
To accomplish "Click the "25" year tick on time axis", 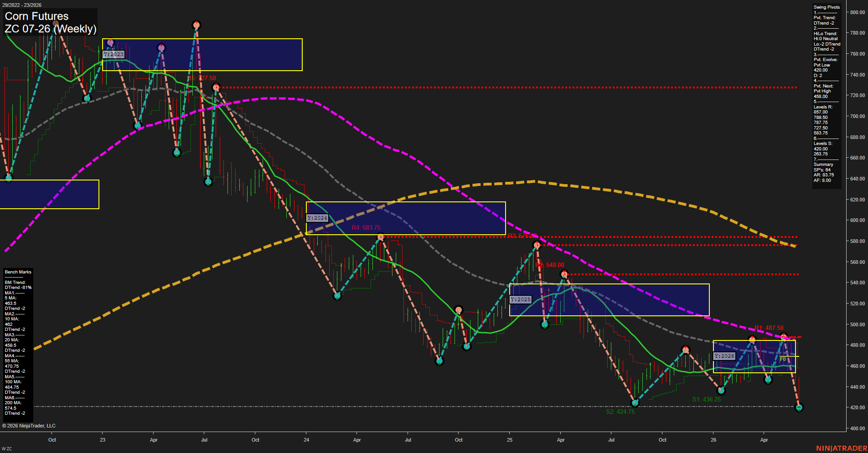I will [x=510, y=440].
